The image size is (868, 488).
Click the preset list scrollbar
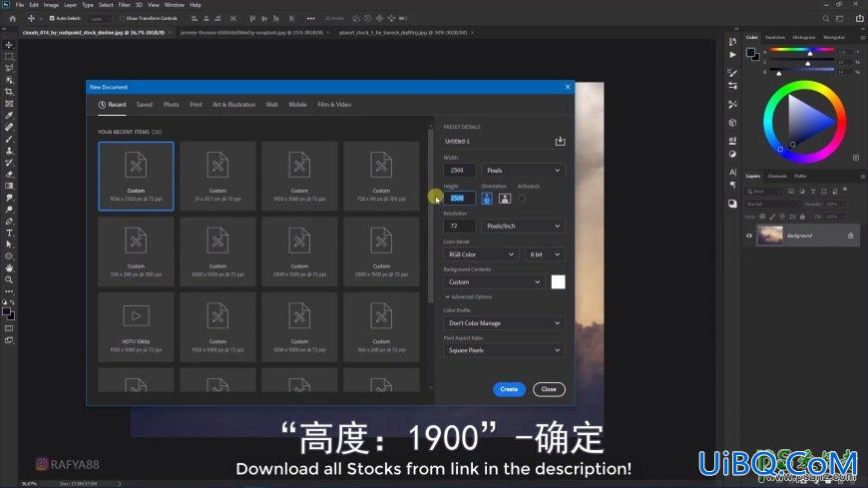point(430,216)
